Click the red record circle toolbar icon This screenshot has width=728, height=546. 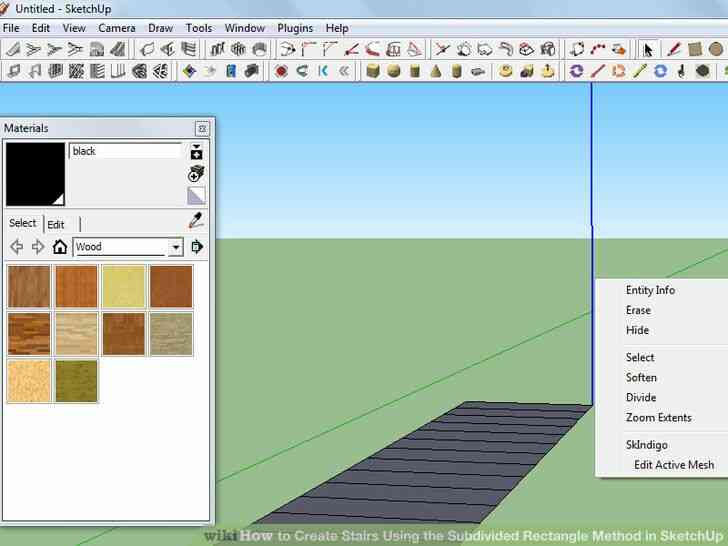click(281, 71)
